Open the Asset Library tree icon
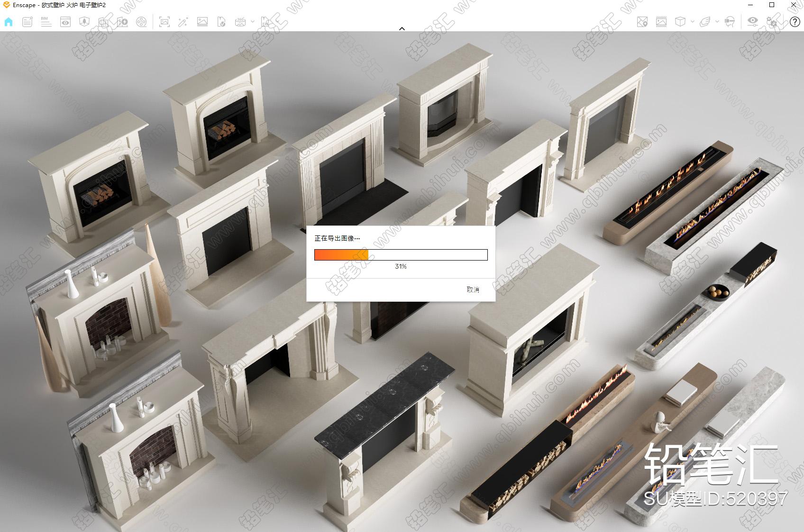The height and width of the screenshot is (532, 804). click(84, 22)
